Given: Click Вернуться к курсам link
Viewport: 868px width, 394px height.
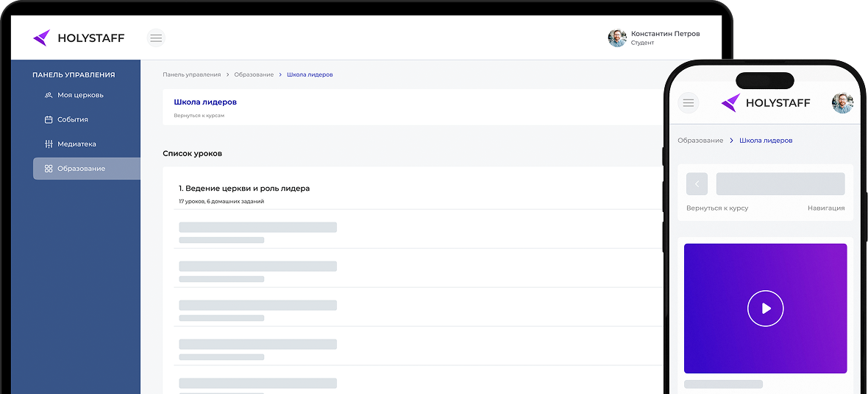Looking at the screenshot, I should (x=199, y=116).
